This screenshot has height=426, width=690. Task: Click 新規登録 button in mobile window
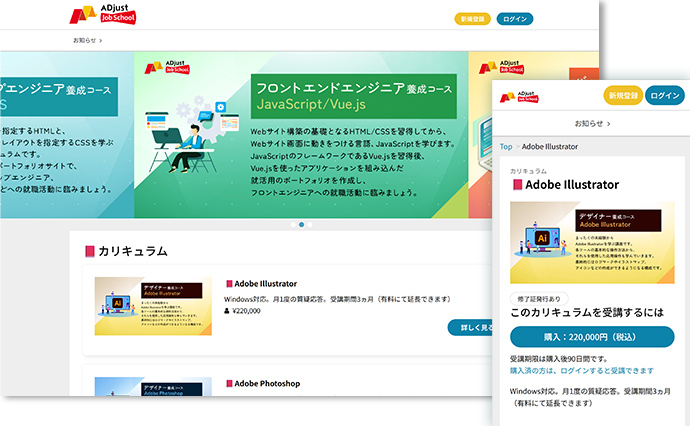click(623, 95)
